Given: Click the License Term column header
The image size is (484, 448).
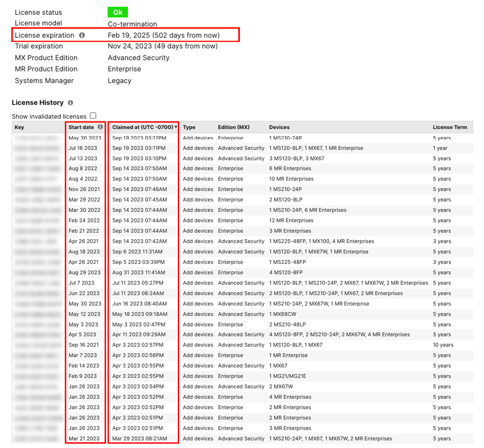Looking at the screenshot, I should [x=450, y=127].
